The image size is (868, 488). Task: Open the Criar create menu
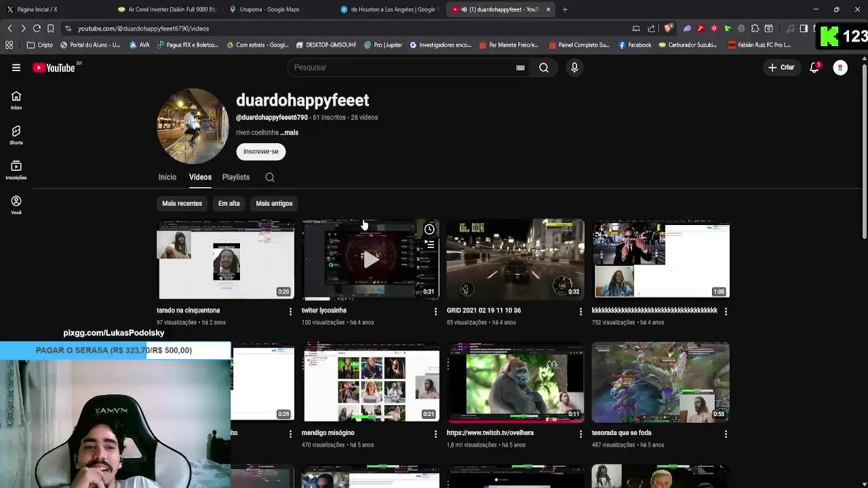pyautogui.click(x=781, y=68)
